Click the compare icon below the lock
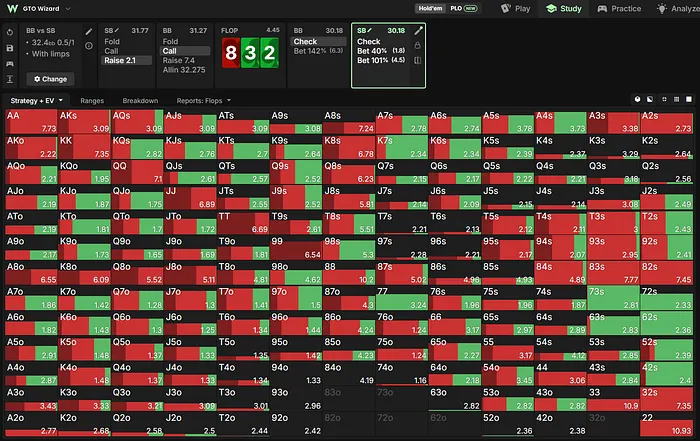700x441 pixels. point(417,60)
